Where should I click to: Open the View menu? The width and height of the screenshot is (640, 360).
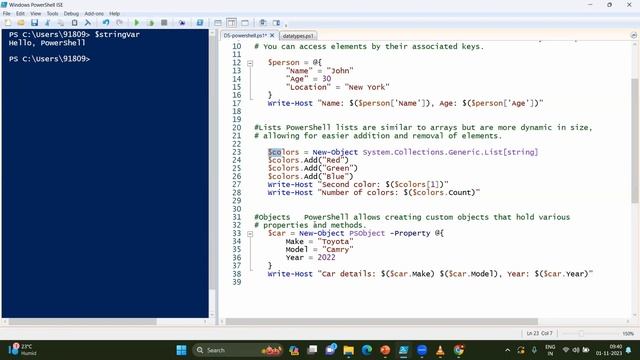[x=36, y=13]
